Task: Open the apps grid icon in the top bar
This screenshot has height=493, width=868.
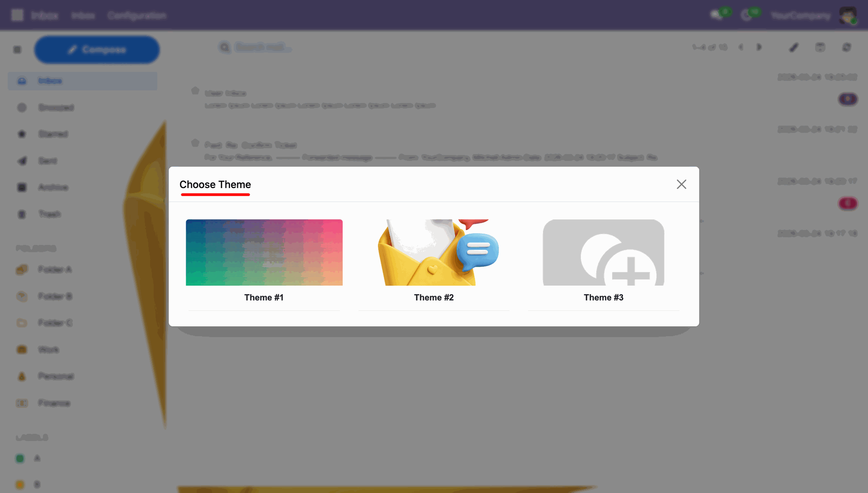Action: 17,15
